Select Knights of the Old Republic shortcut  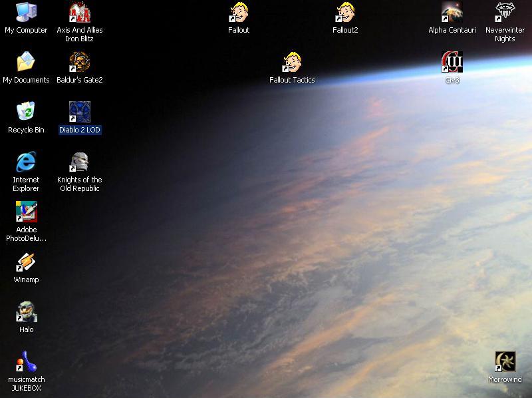click(x=80, y=162)
